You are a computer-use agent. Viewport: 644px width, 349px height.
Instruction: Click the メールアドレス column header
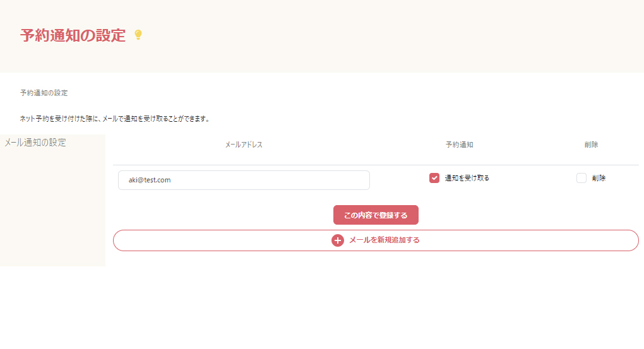[x=244, y=145]
